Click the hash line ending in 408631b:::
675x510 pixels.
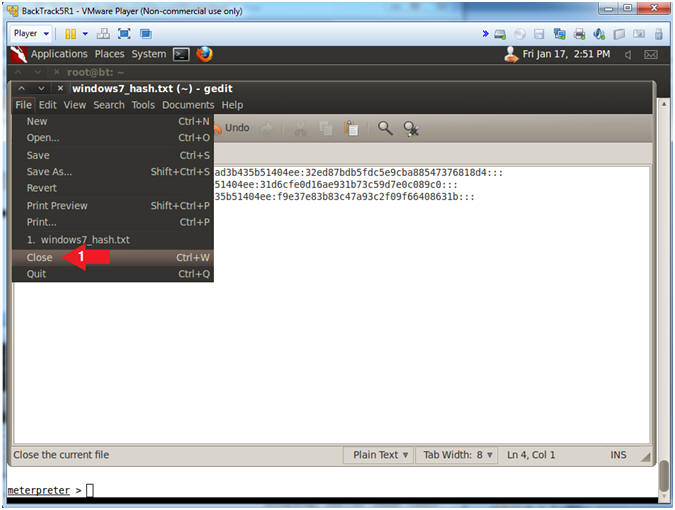[344, 197]
